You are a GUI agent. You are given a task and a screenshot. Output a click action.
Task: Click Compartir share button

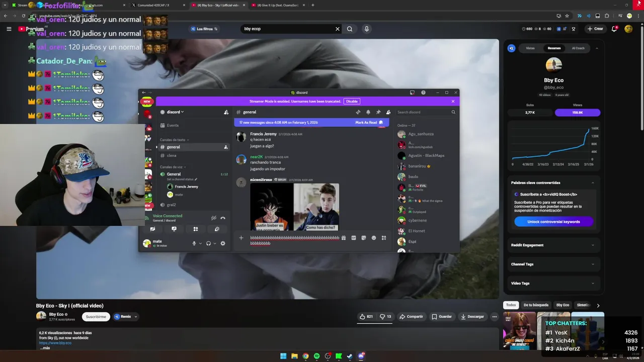[411, 317]
